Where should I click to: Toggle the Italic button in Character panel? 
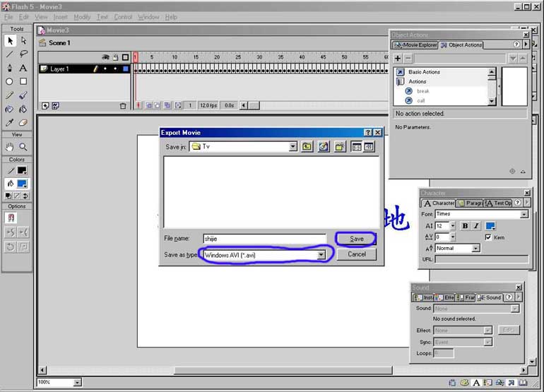point(475,226)
